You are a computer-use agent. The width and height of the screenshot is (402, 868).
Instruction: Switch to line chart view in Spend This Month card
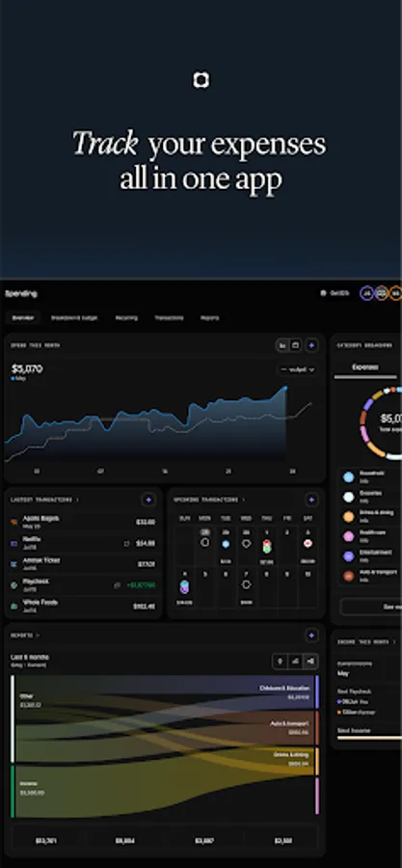point(282,345)
